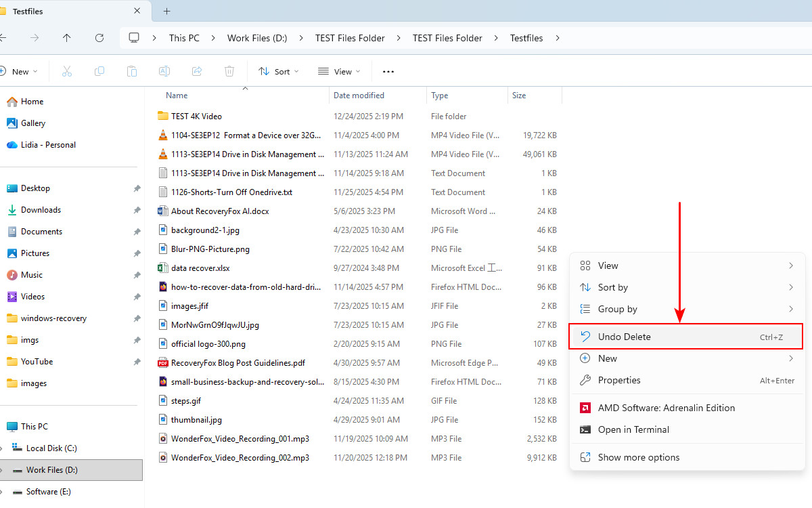The width and height of the screenshot is (812, 508).
Task: Click the Delete trash icon in the toolbar
Action: click(229, 70)
